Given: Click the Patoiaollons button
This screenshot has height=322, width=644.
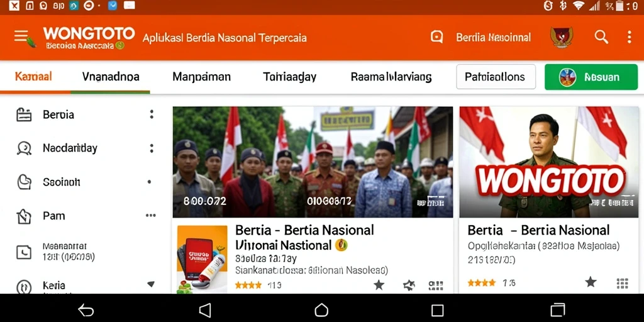Looking at the screenshot, I should (496, 77).
